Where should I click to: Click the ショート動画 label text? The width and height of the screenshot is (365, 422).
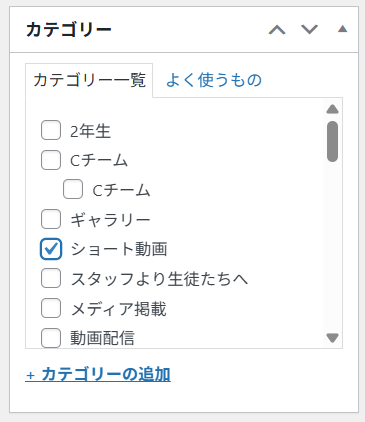point(119,249)
